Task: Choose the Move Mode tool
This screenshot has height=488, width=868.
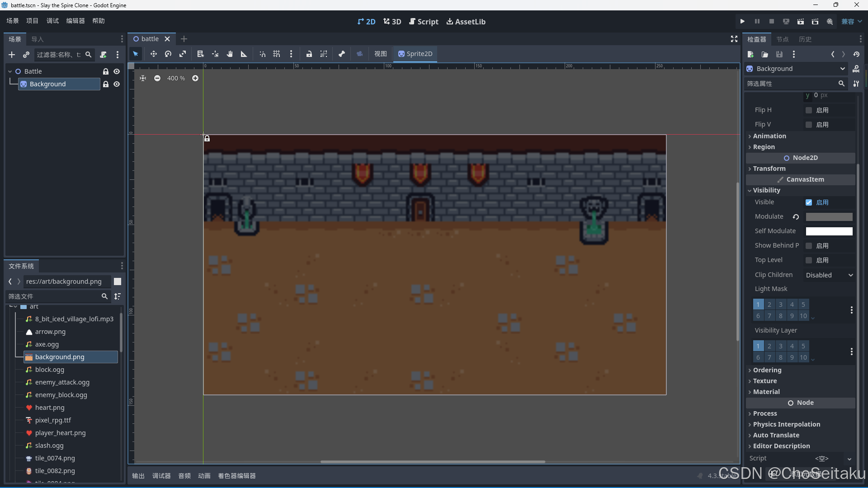Action: pos(154,54)
